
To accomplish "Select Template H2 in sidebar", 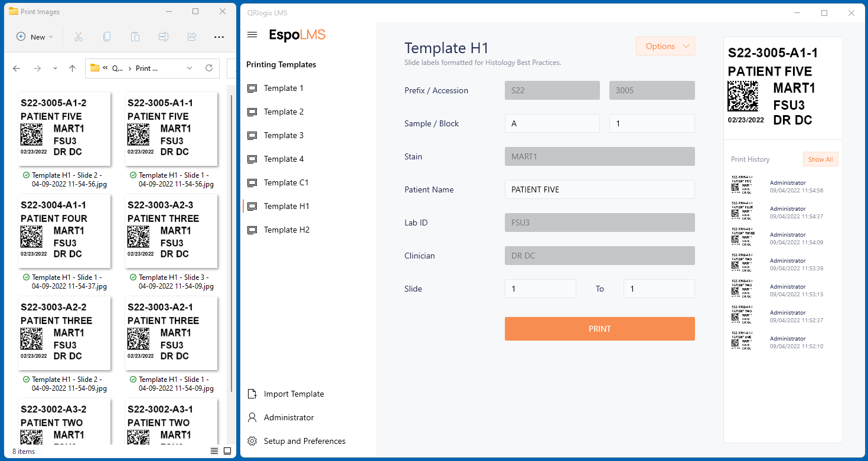I will [286, 230].
